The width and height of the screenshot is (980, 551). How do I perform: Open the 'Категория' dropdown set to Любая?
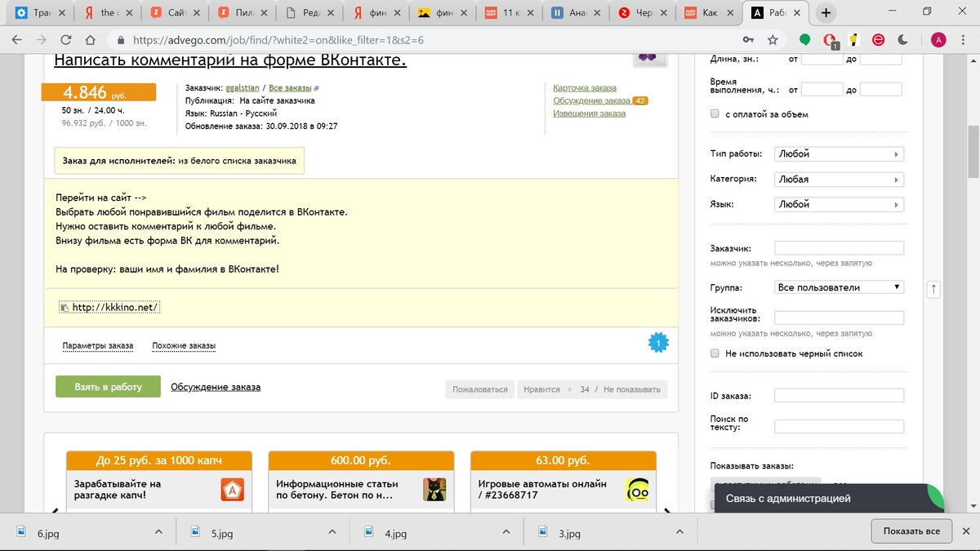click(x=839, y=180)
